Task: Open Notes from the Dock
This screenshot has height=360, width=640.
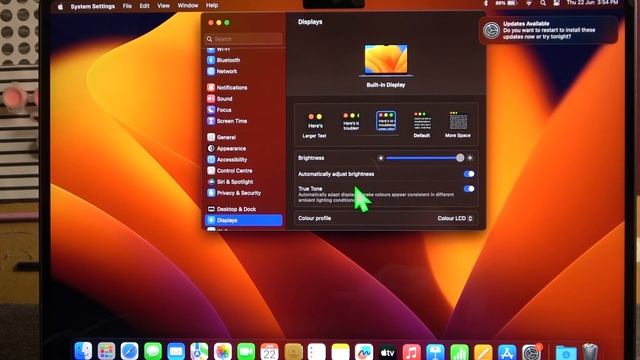Action: coord(340,351)
